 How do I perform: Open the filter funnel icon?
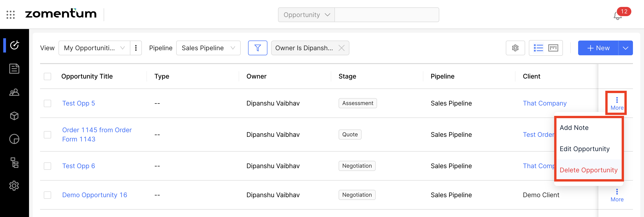pyautogui.click(x=258, y=48)
